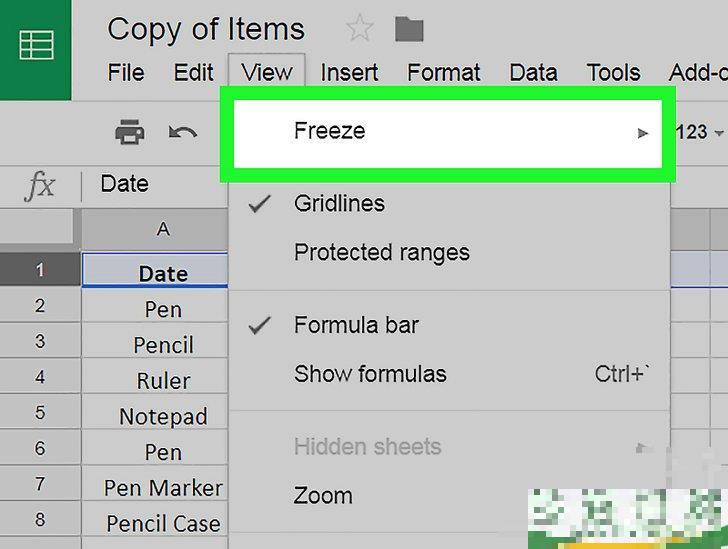Viewport: 728px width, 549px height.
Task: Open the Insert menu
Action: pos(349,73)
